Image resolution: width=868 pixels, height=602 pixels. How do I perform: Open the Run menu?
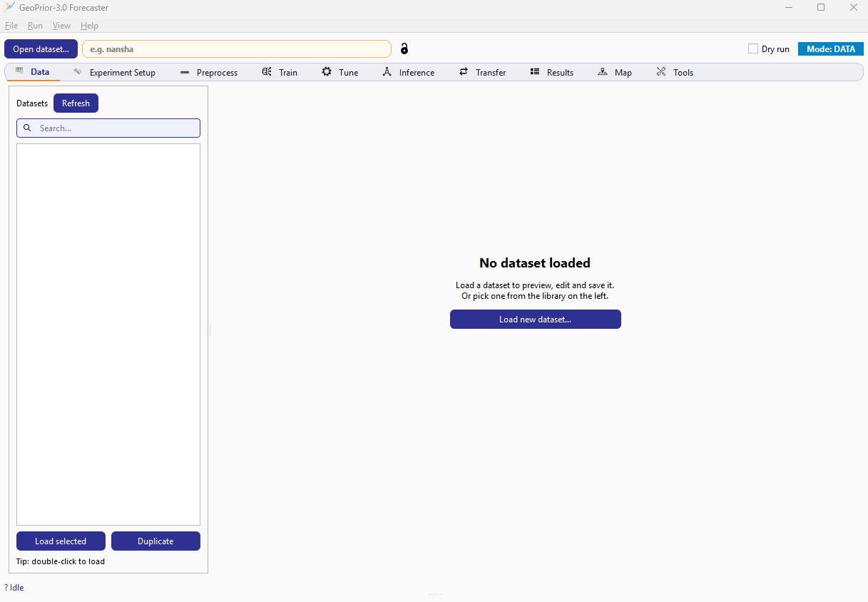pos(35,26)
